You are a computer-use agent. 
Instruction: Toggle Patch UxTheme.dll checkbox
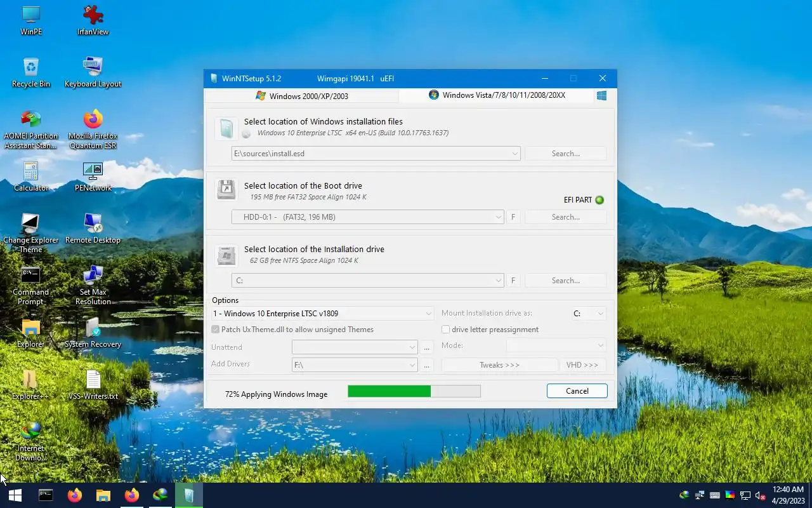pos(216,330)
